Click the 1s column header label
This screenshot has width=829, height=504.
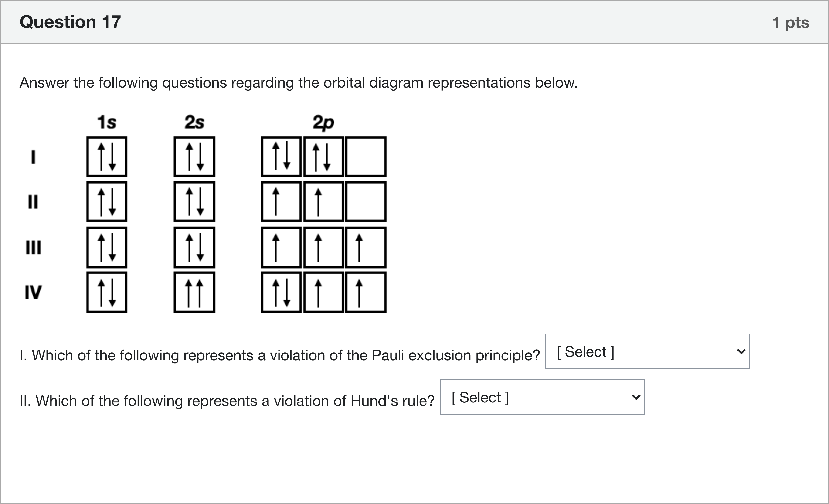[107, 122]
